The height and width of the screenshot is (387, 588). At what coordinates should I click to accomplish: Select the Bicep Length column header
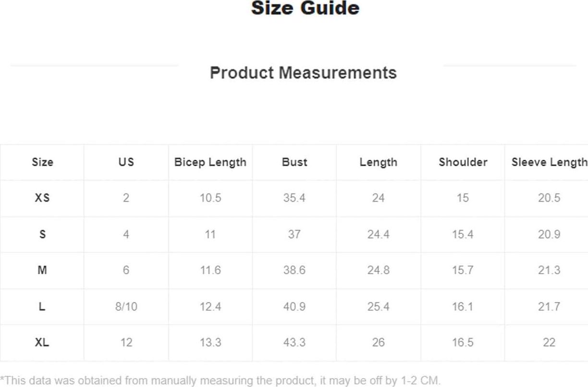click(x=210, y=162)
